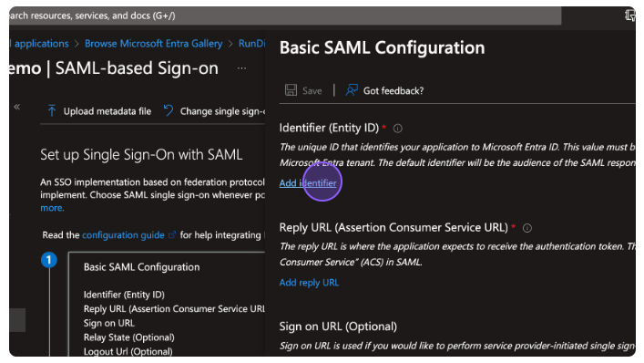
Task: Click the Add reply URL link
Action: tap(309, 283)
